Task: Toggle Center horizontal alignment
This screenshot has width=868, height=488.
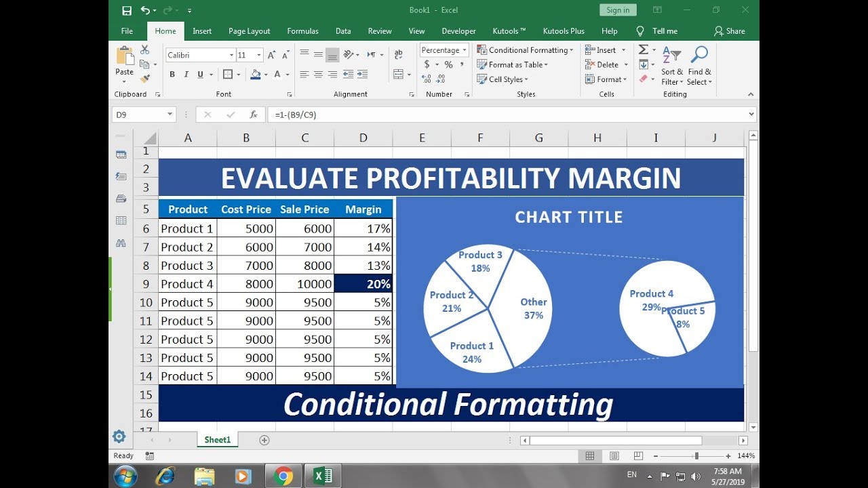Action: [x=318, y=75]
